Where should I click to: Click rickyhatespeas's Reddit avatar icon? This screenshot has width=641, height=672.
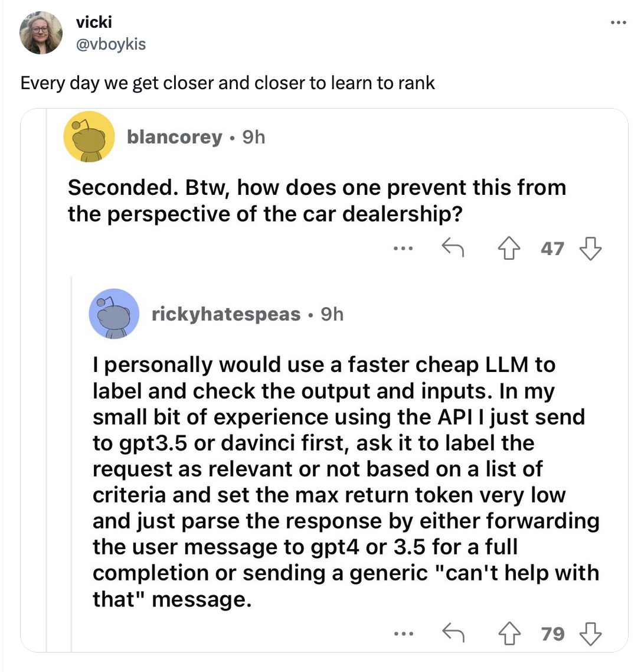click(114, 314)
